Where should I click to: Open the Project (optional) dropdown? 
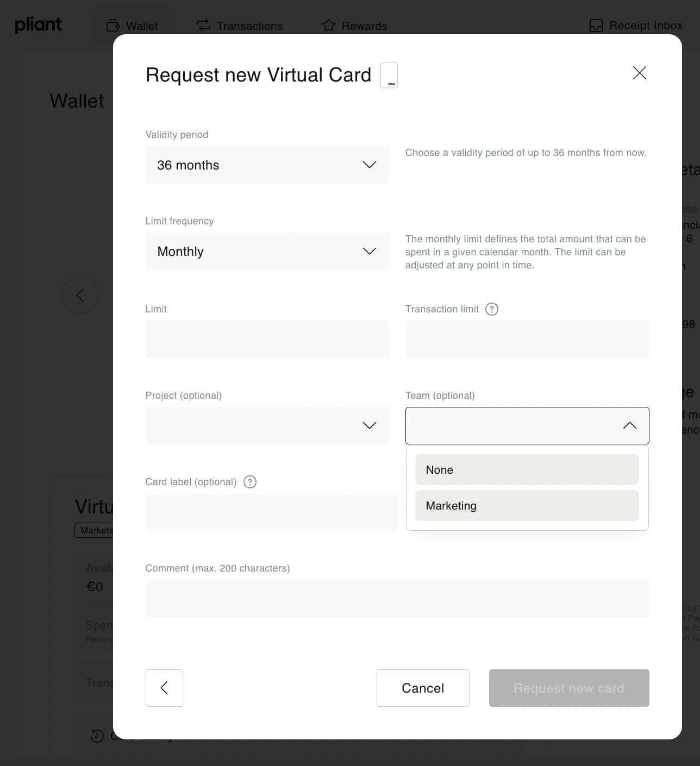[x=267, y=425]
